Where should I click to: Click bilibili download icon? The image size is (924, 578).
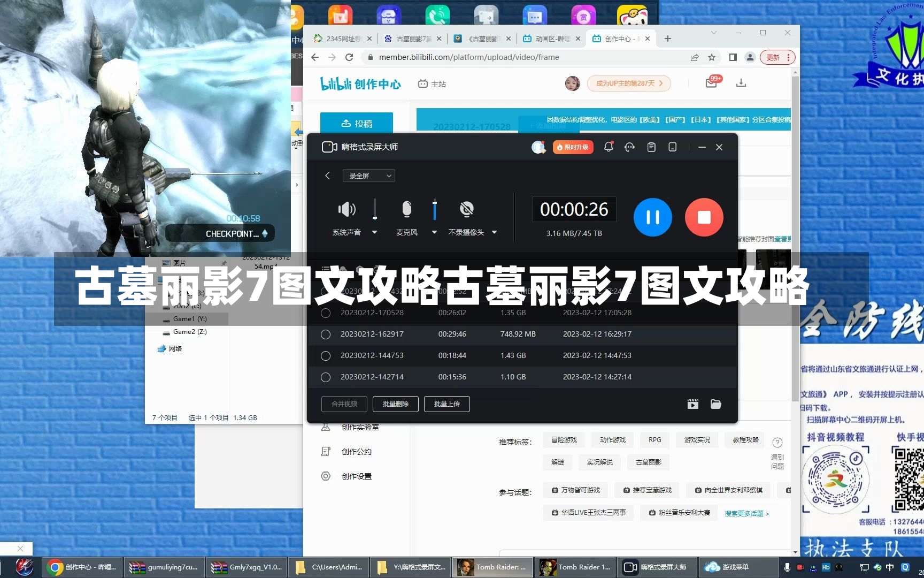[x=741, y=83]
